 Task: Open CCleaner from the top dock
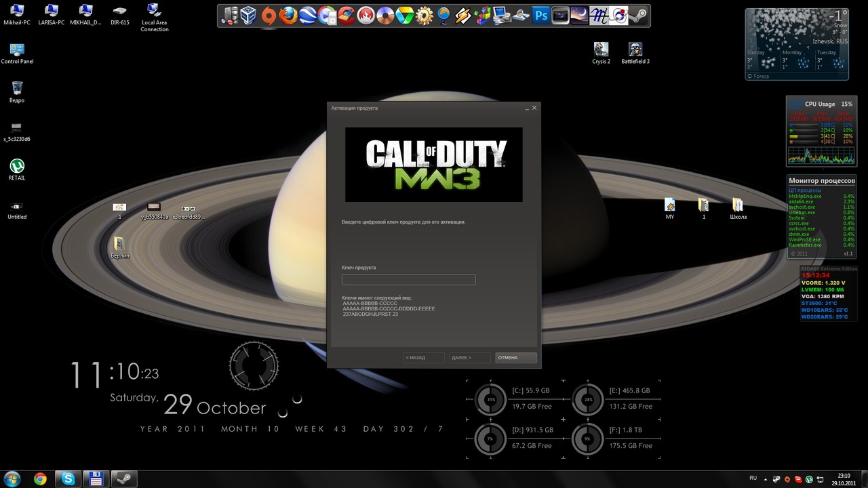pyautogui.click(x=347, y=16)
